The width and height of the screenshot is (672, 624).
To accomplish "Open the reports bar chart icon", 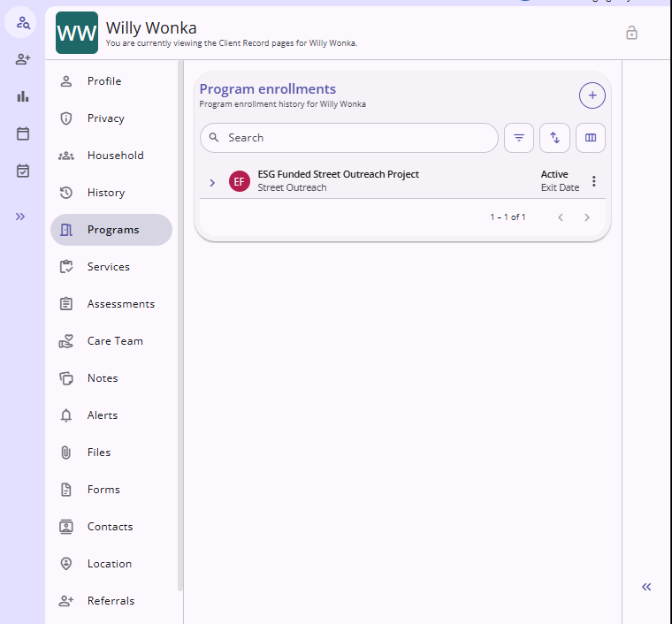I will click(x=23, y=96).
